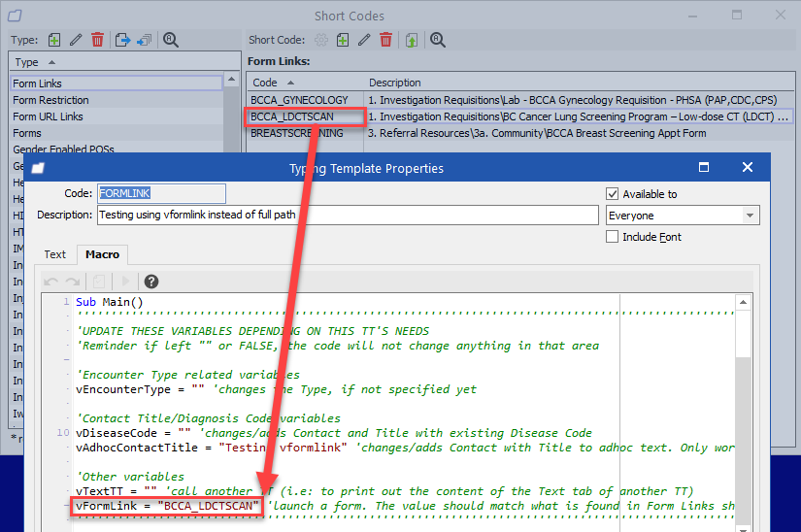Click the Short Code settings gear icon

coord(320,40)
